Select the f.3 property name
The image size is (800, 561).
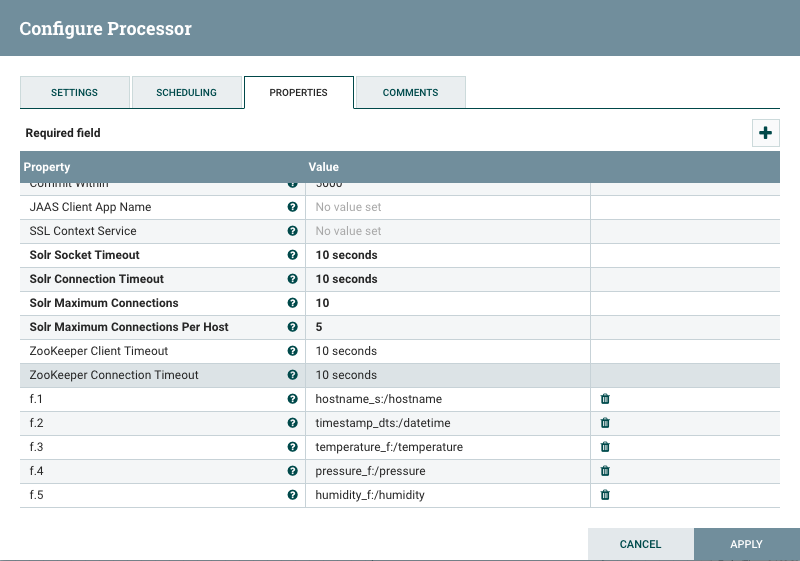coord(36,447)
